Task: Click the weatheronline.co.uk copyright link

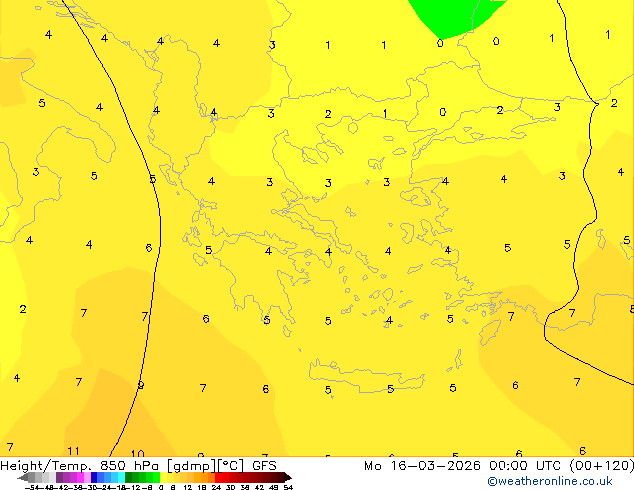Action: point(550,481)
